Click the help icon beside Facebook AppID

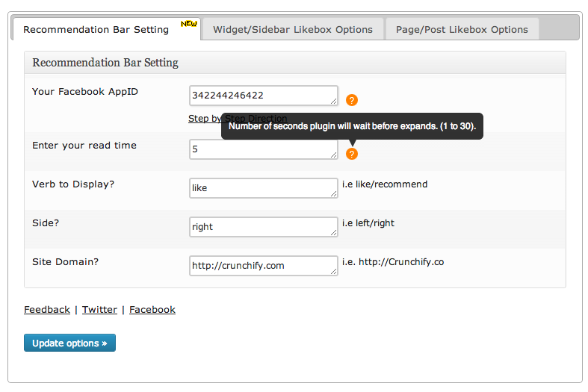pyautogui.click(x=351, y=100)
